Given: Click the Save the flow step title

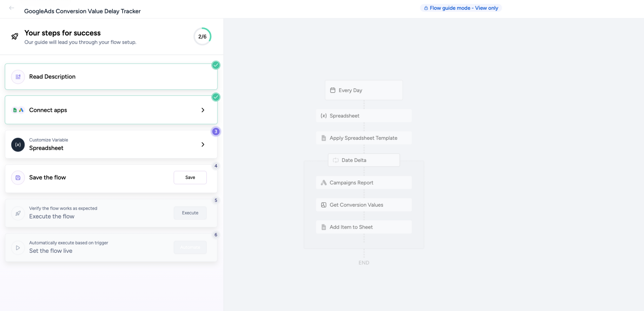Looking at the screenshot, I should click(x=47, y=178).
